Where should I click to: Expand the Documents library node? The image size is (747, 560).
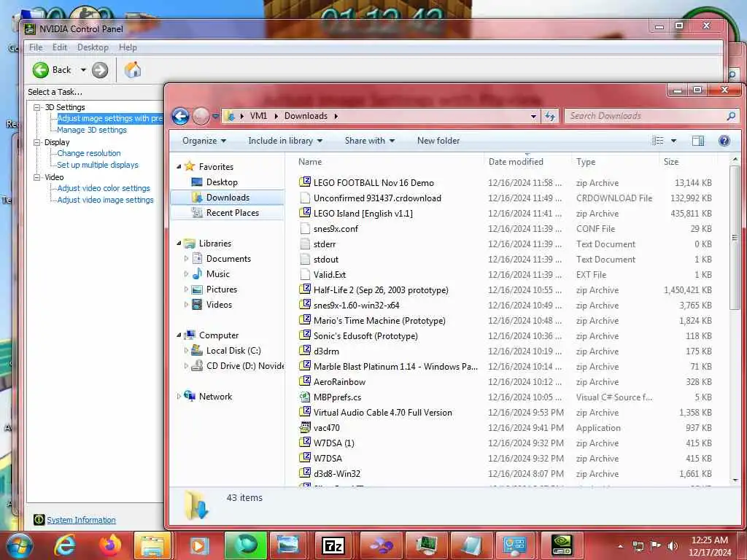[x=186, y=259]
